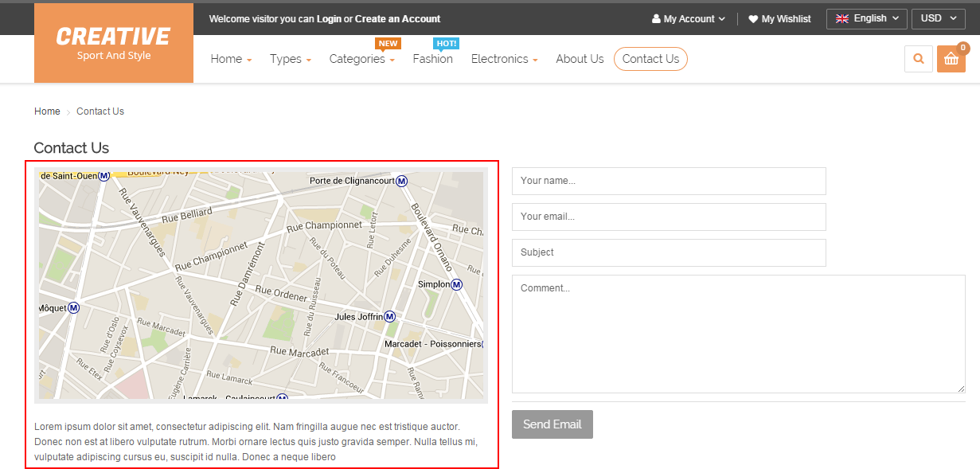980x469 pixels.
Task: Click the Môquet metro station marker
Action: coord(74,307)
